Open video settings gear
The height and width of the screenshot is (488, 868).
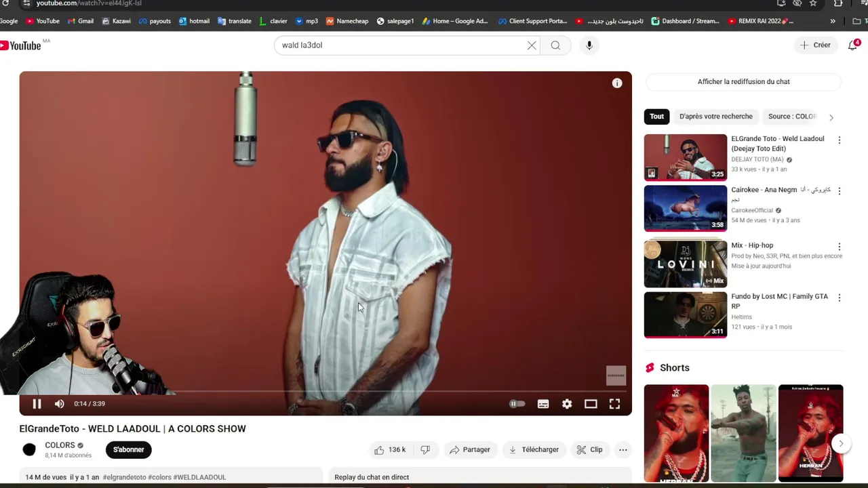tap(567, 404)
